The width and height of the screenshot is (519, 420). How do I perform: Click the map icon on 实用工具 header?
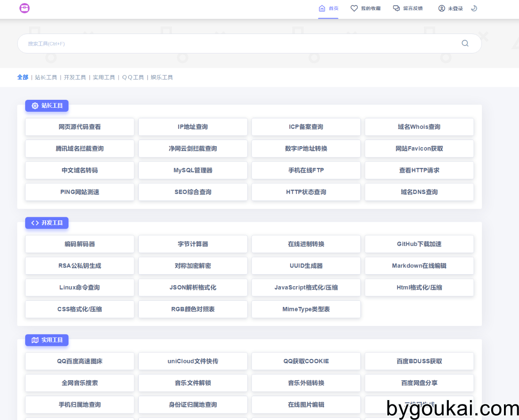click(35, 340)
